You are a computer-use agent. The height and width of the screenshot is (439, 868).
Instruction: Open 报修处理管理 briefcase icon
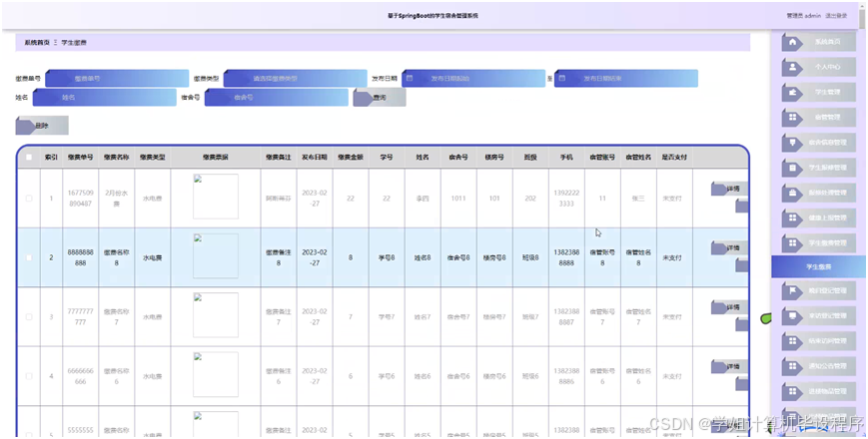point(793,193)
